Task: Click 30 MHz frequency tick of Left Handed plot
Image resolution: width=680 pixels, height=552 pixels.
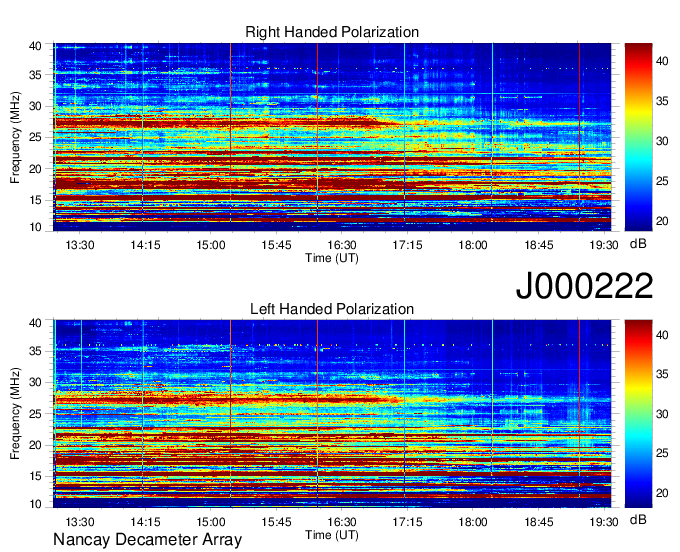Action: coord(35,382)
